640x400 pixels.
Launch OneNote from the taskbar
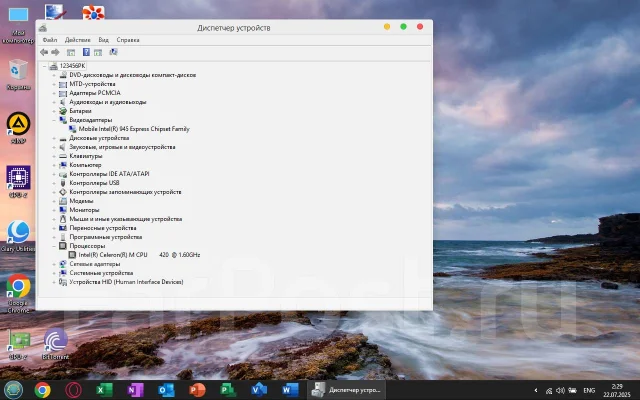pos(135,390)
